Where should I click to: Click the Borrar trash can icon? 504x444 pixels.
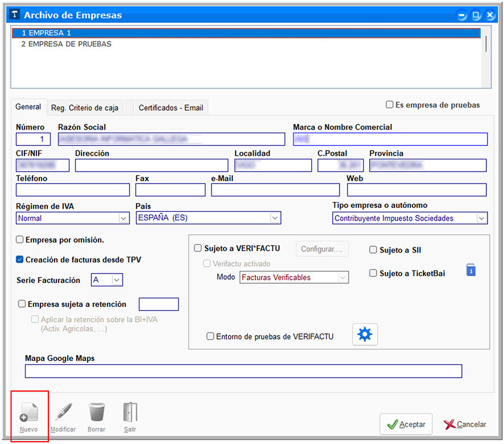pyautogui.click(x=97, y=412)
